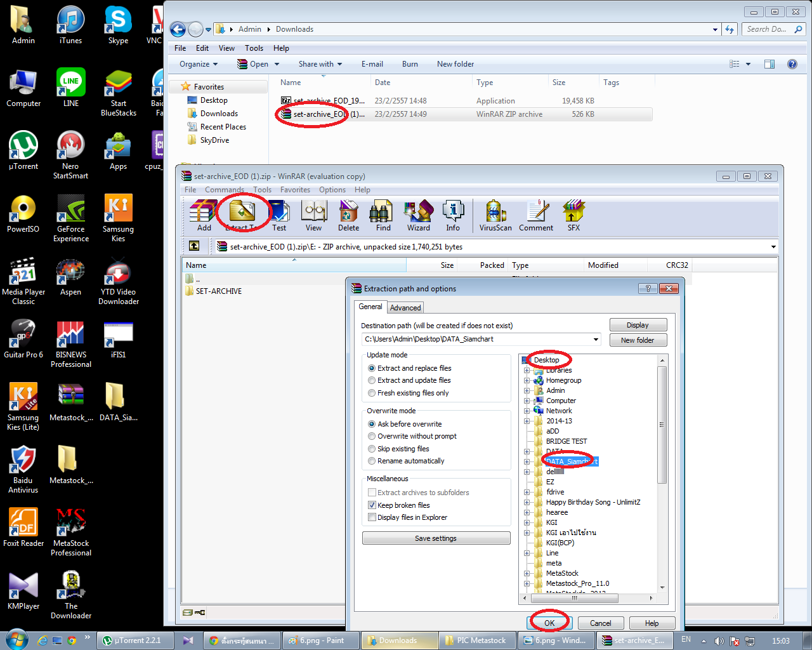Expand the fdrive folder node

pos(527,492)
